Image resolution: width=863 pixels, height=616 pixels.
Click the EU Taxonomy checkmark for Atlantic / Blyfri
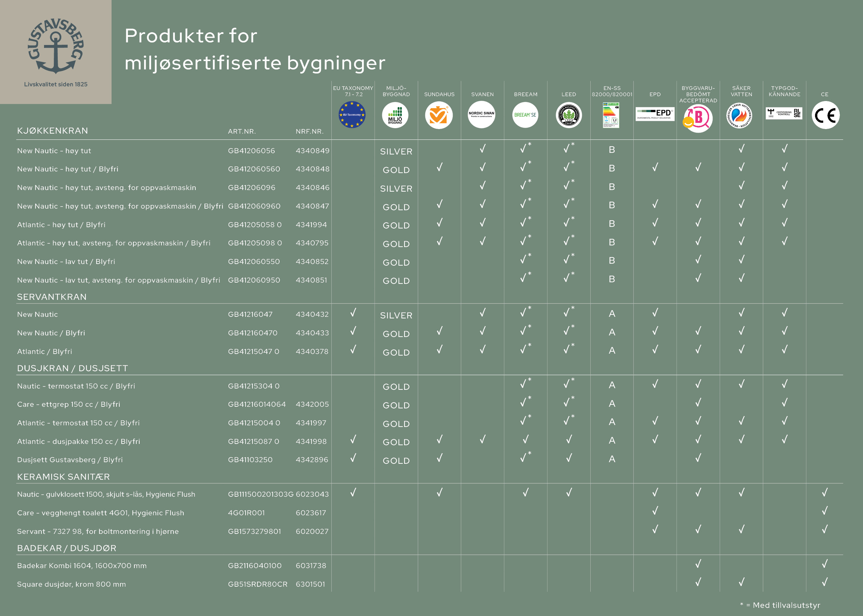click(353, 349)
